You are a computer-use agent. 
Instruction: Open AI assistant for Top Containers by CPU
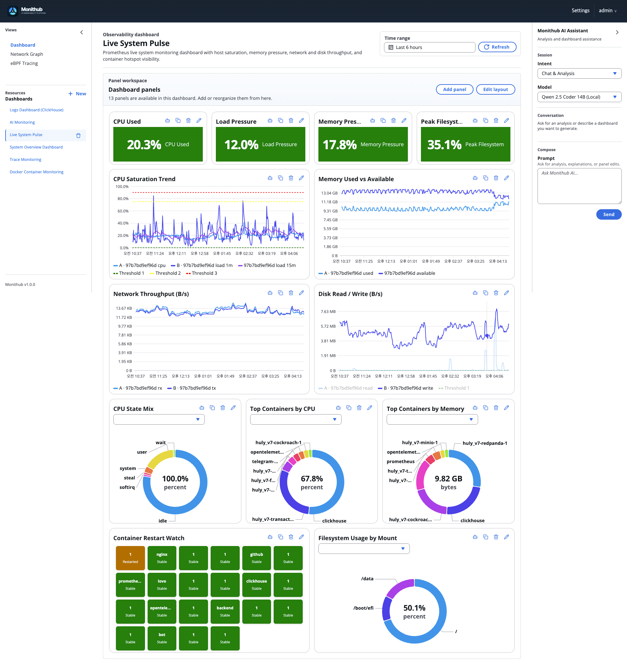[x=338, y=408]
